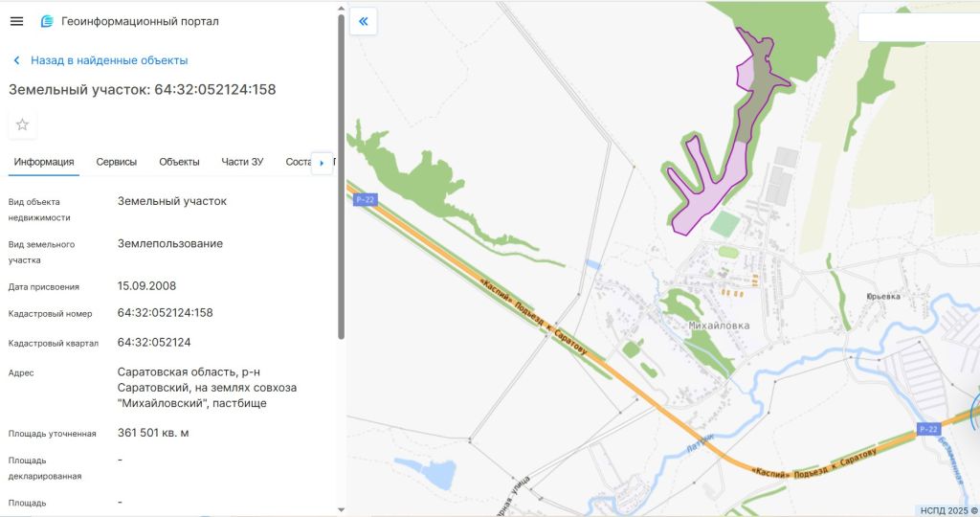Click the Юрьевка label on map

point(883,297)
